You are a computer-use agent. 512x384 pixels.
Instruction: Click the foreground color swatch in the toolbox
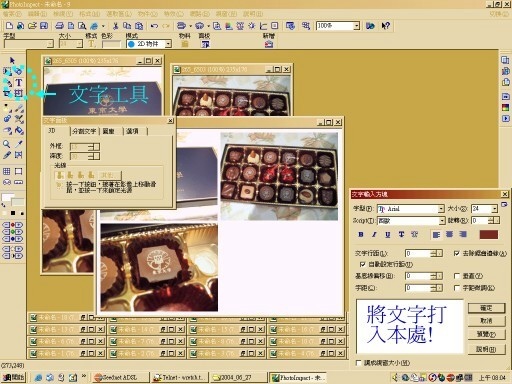[7, 197]
